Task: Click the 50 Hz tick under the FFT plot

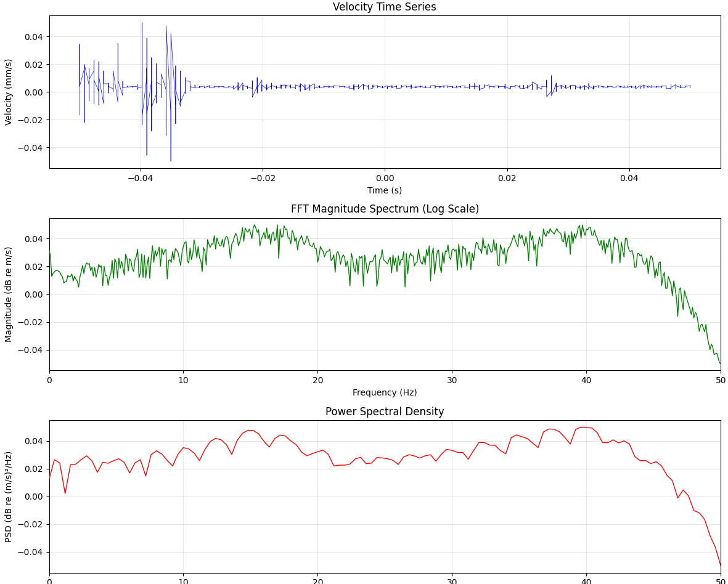Action: coord(719,379)
